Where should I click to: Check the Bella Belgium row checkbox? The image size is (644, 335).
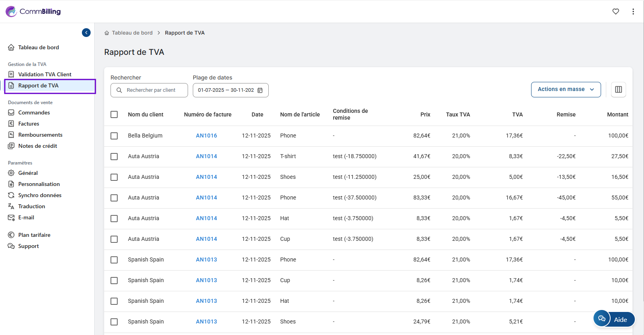(x=114, y=136)
